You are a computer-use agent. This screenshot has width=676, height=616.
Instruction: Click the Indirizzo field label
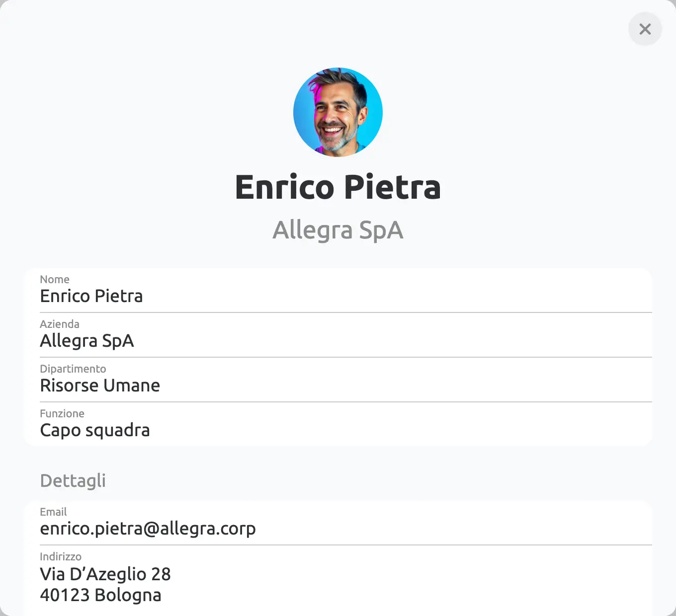61,556
